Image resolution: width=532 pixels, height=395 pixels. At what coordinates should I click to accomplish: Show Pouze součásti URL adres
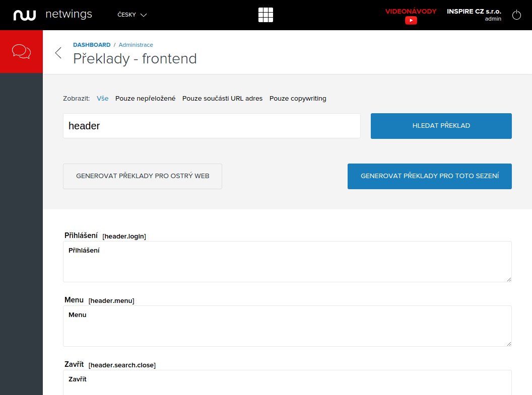tap(222, 99)
